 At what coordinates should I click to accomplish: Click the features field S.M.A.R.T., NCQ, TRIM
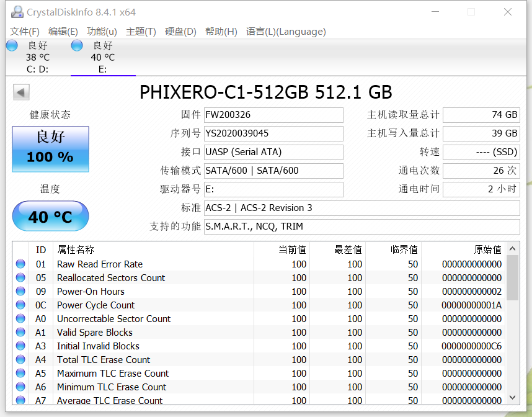[x=362, y=226]
